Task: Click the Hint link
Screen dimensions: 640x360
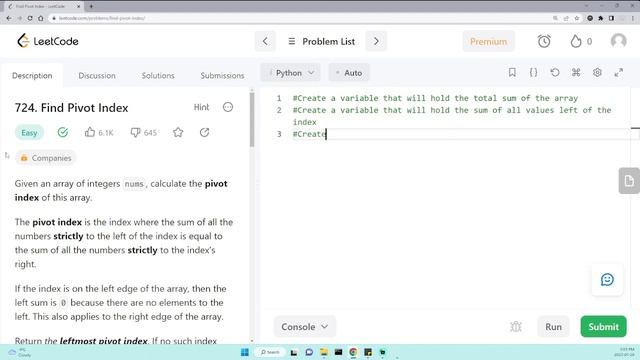Action: [x=201, y=107]
